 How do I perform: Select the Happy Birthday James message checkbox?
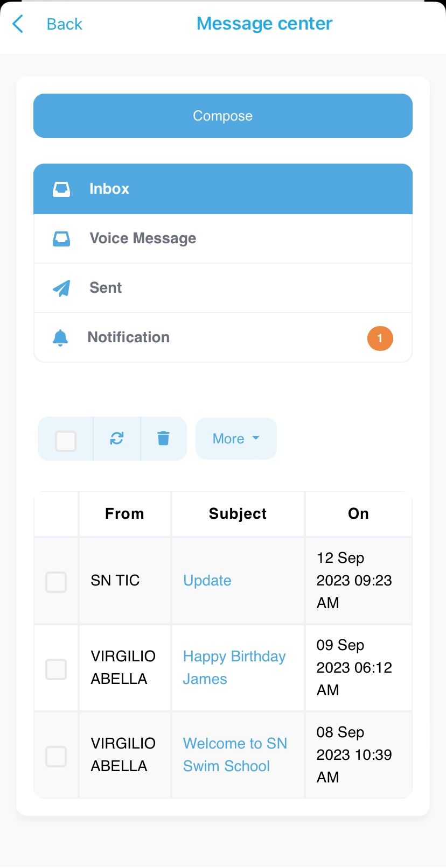point(56,669)
